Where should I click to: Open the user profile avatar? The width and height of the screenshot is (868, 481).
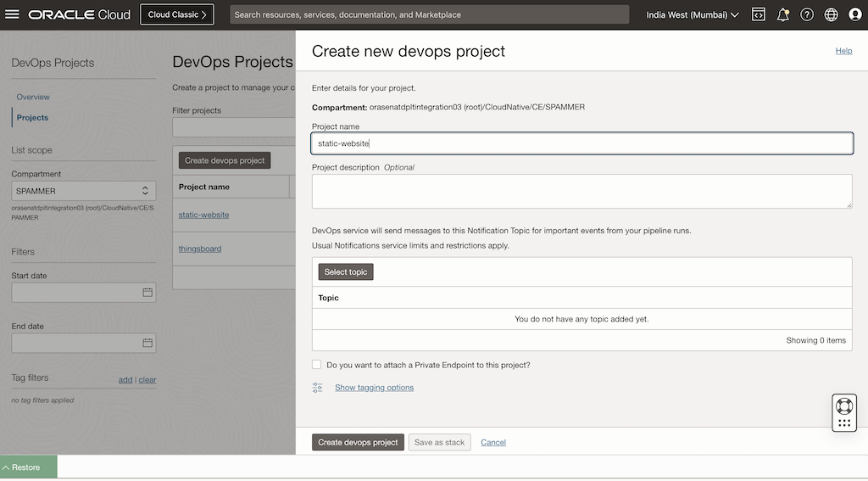854,14
